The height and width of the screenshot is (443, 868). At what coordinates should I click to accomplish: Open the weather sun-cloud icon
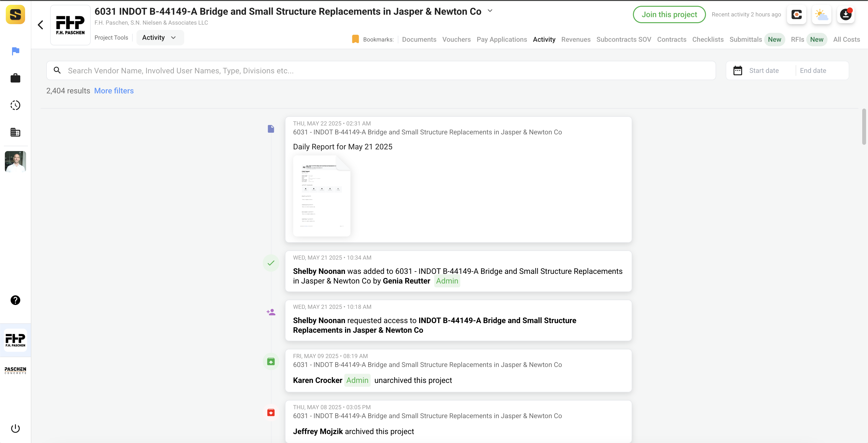(x=821, y=14)
